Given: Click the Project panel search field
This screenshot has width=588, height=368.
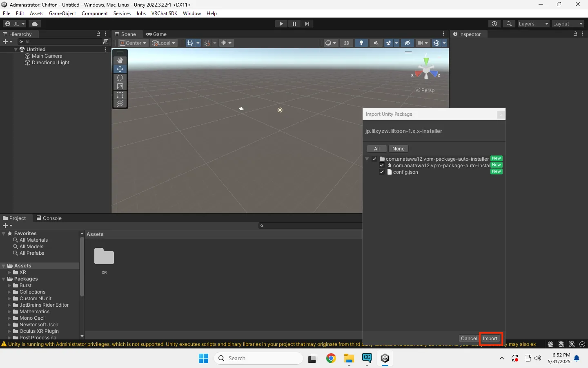Looking at the screenshot, I should coord(310,226).
